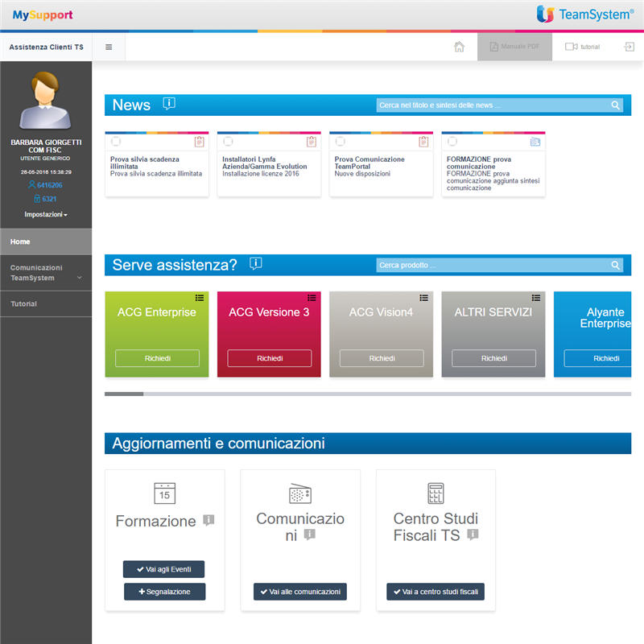Click Richiedi on the ACG Enterprise tile
The width and height of the screenshot is (644, 644).
click(157, 358)
